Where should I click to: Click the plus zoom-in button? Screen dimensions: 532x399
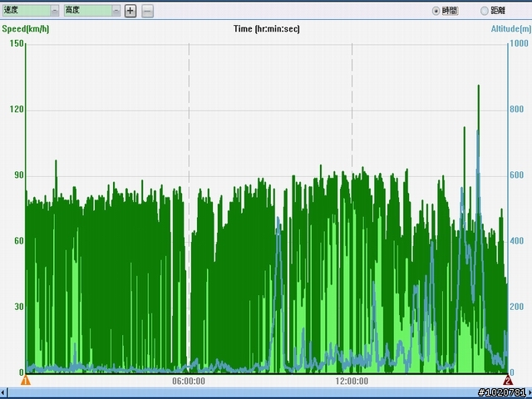[x=131, y=11]
